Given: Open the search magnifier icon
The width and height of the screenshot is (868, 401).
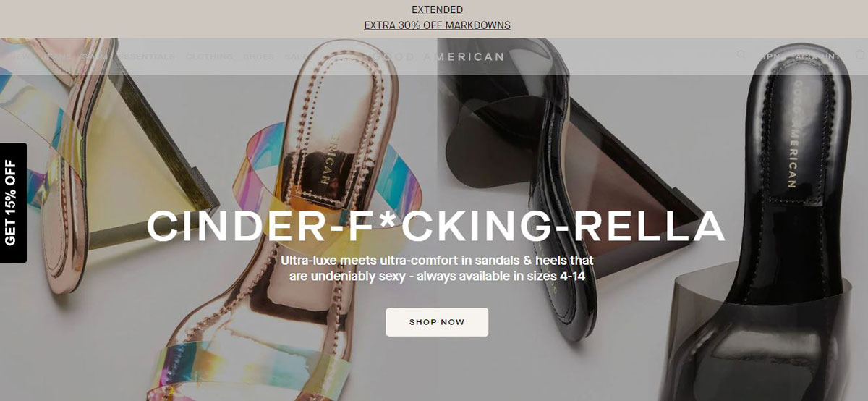Looking at the screenshot, I should [741, 54].
